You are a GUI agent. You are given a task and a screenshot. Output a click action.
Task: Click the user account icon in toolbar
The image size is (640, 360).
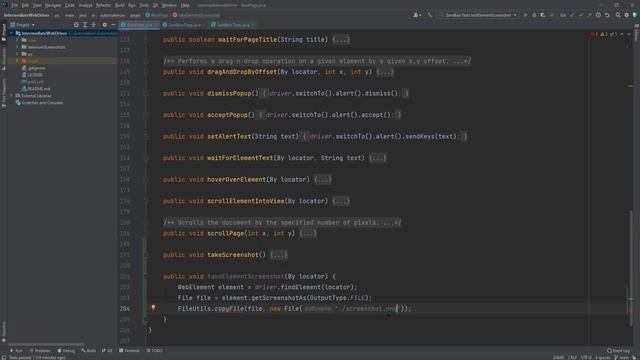tap(417, 15)
